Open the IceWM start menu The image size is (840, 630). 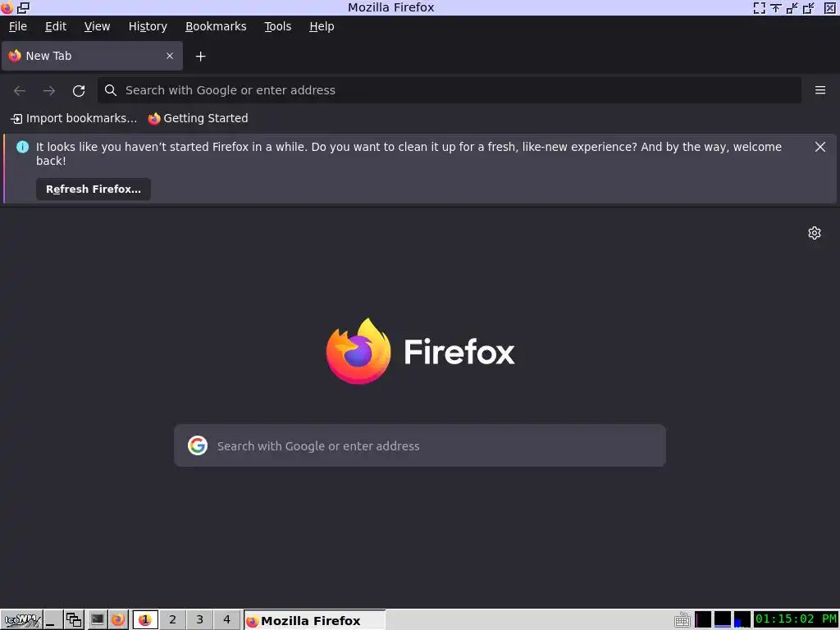pos(21,620)
